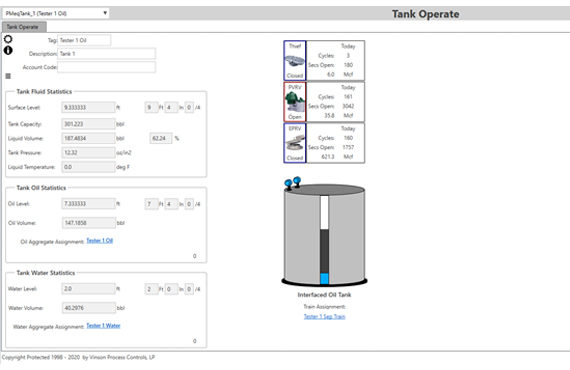Click the EPRV closed valve icon

(295, 143)
